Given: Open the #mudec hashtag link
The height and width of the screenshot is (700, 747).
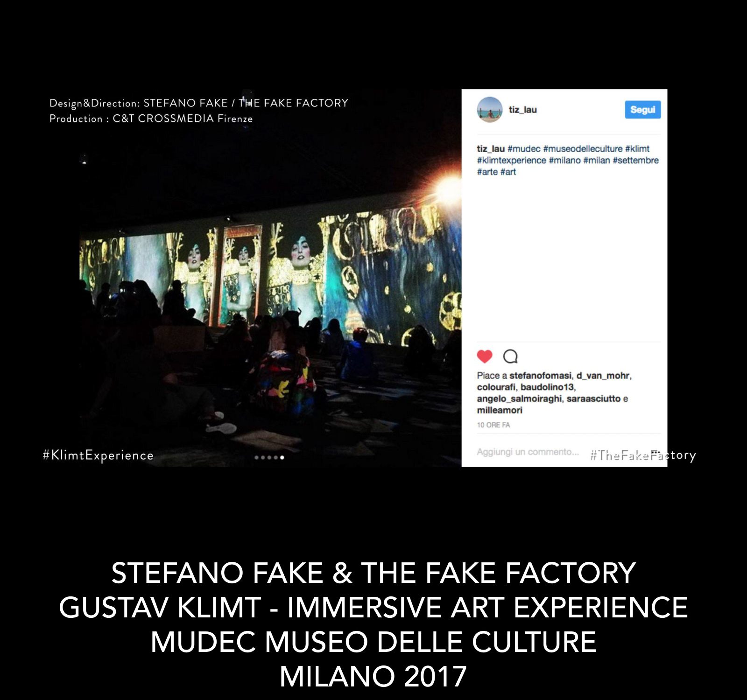Looking at the screenshot, I should click(x=524, y=149).
